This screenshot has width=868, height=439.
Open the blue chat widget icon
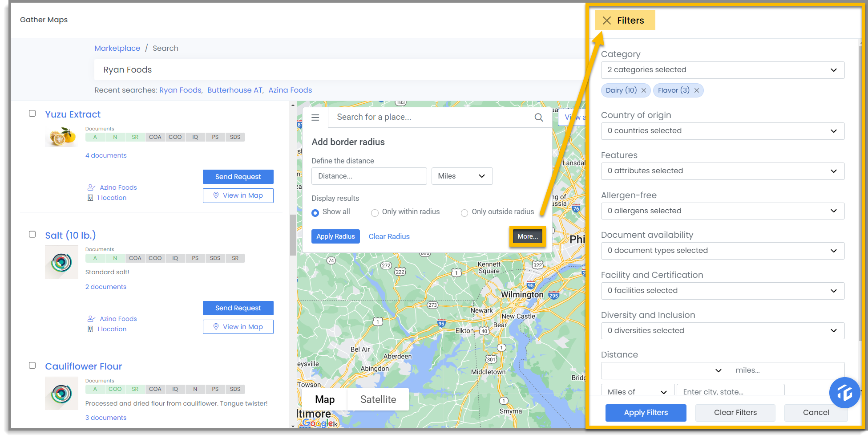(844, 393)
